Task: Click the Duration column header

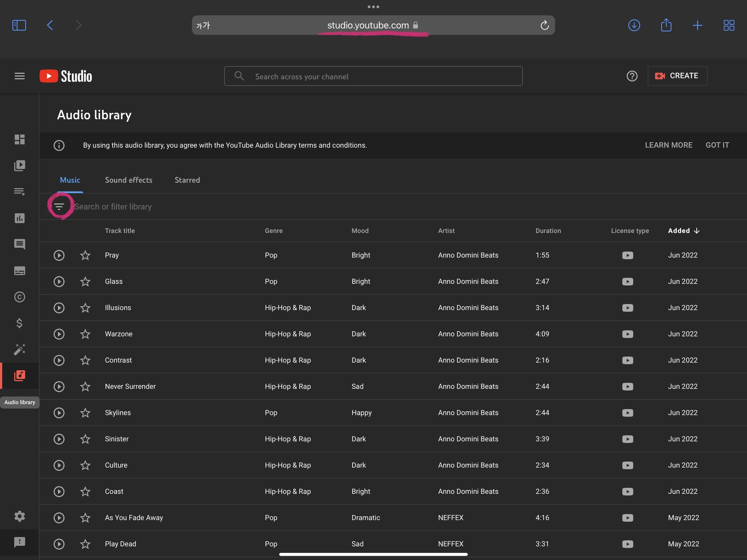Action: point(548,231)
